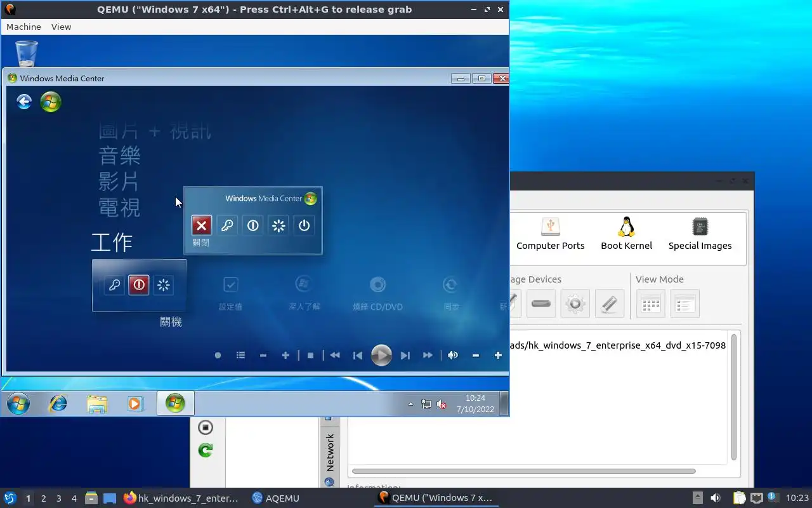This screenshot has height=508, width=812.
Task: Click the network icon in the Windows 7 tray
Action: point(426,404)
